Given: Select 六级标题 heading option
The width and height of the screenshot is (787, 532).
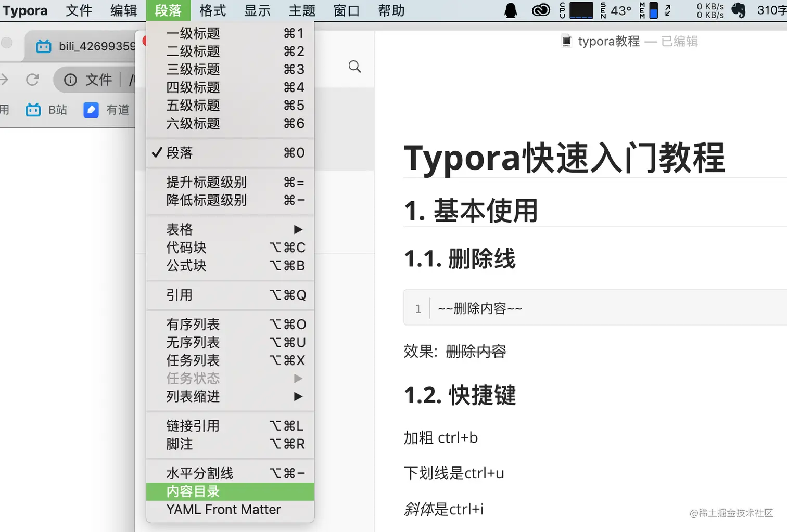Looking at the screenshot, I should (x=230, y=123).
